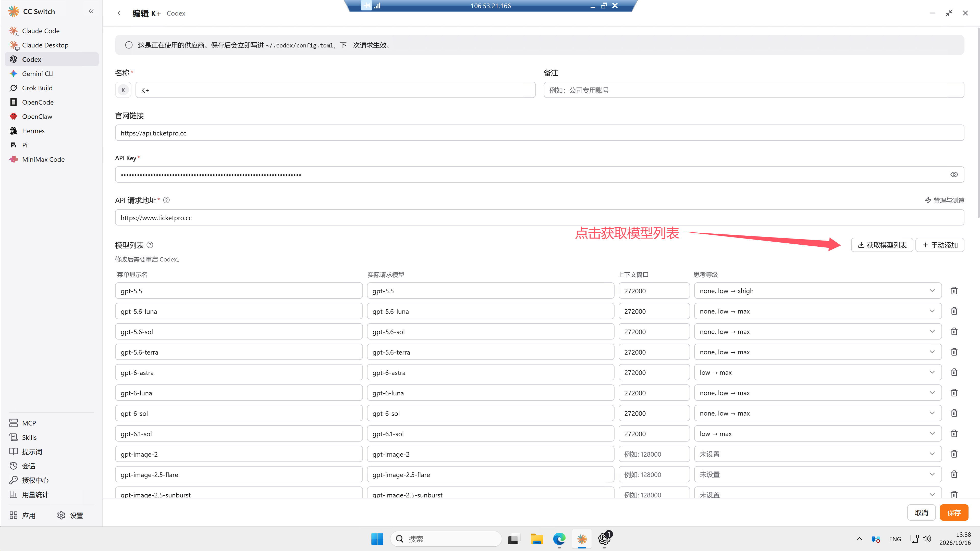Open the MCP section
This screenshot has height=551, width=980.
(x=52, y=423)
